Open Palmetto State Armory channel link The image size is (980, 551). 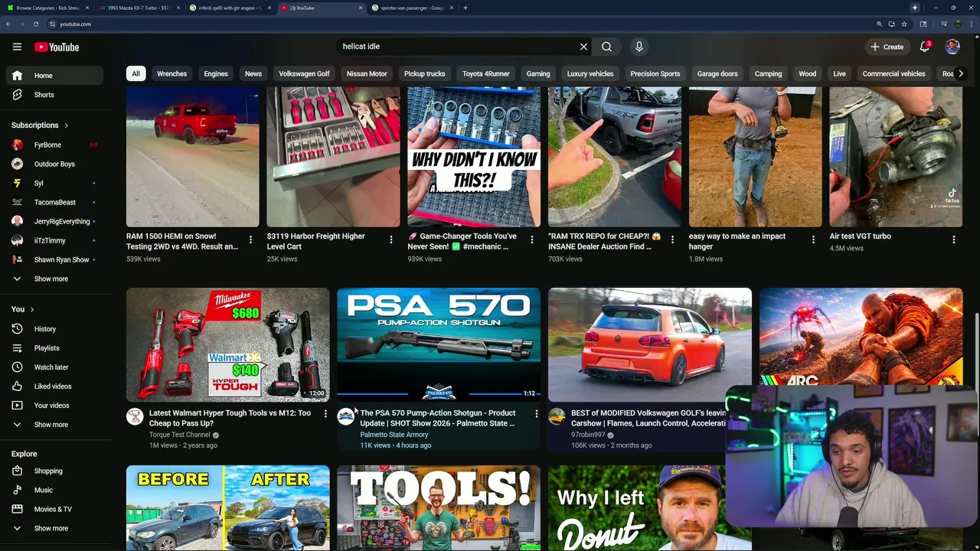coord(394,435)
